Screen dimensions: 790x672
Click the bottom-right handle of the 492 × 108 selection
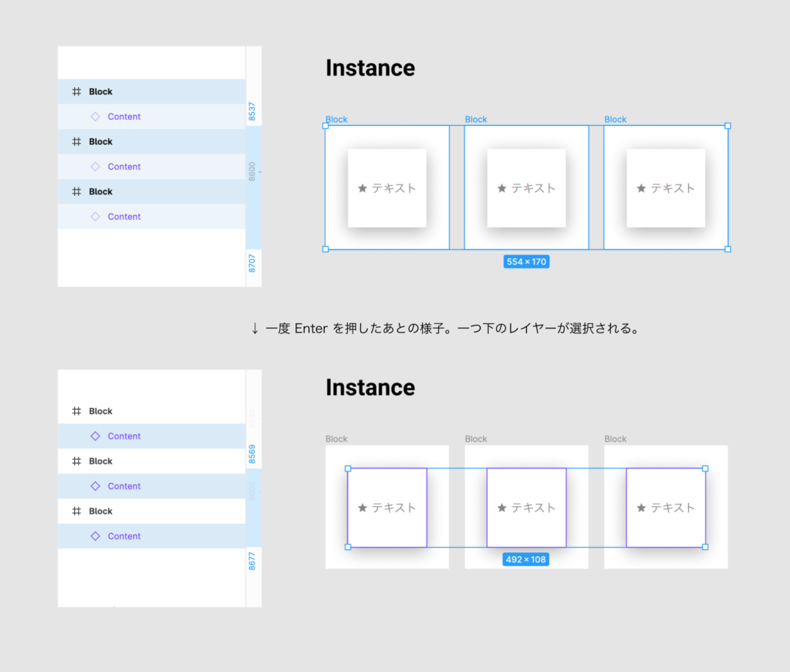[705, 547]
